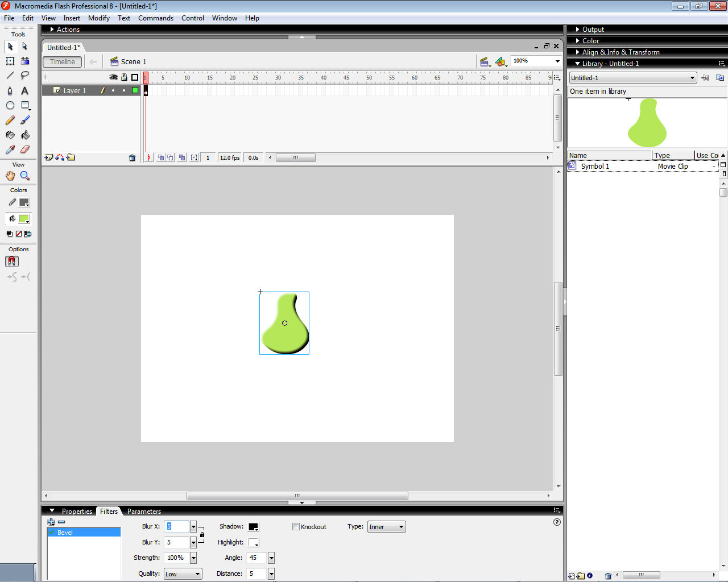Click the Add Filter plus icon
This screenshot has height=582, width=728.
pyautogui.click(x=51, y=522)
